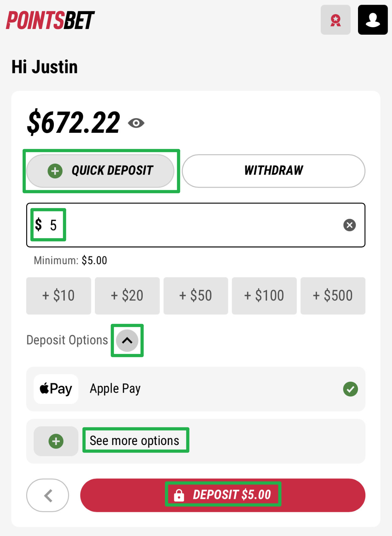The image size is (392, 536).
Task: Focus the deposit amount input field
Action: [196, 225]
